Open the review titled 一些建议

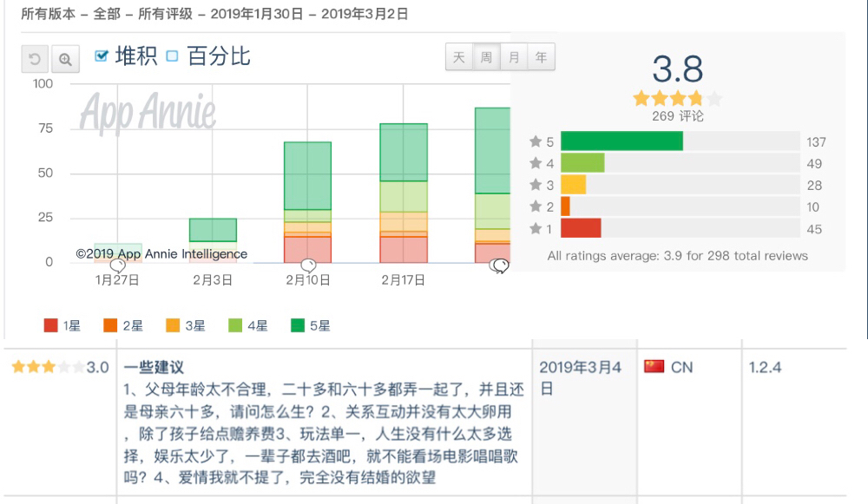[154, 367]
